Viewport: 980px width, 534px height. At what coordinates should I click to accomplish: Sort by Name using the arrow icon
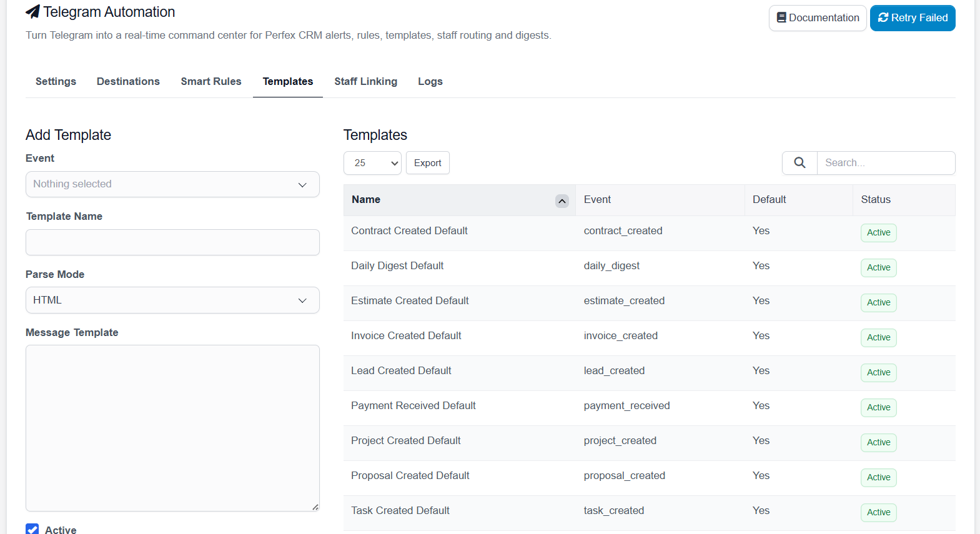[x=562, y=201]
